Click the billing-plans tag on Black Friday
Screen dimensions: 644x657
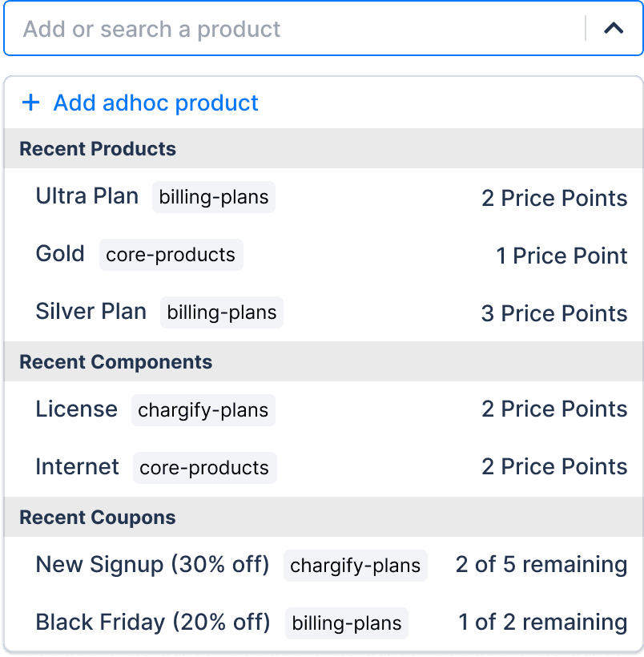[x=346, y=623]
